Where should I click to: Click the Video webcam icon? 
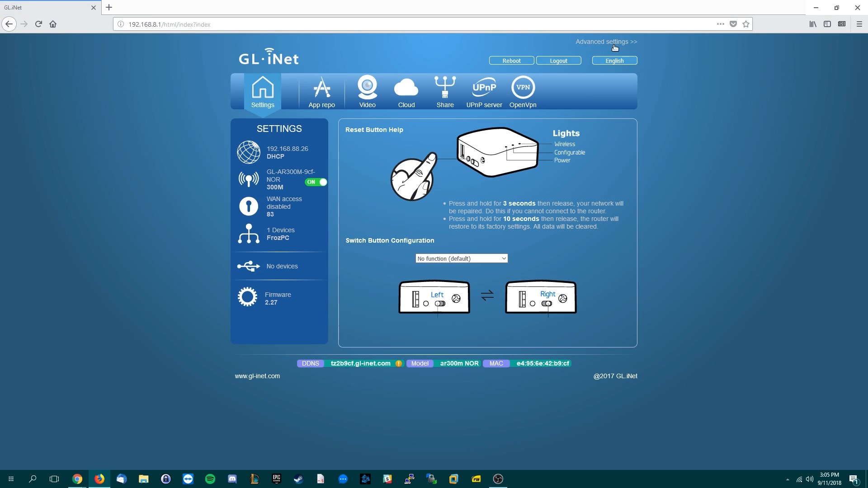click(367, 88)
